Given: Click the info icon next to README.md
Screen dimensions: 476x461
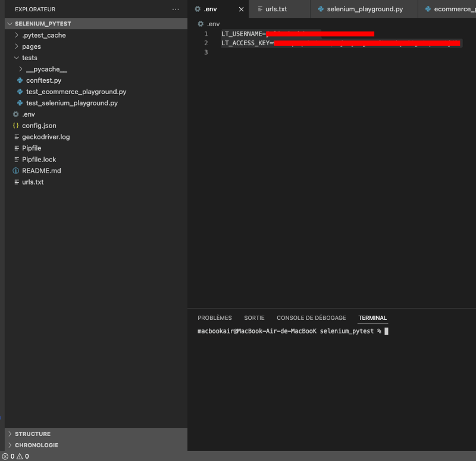Looking at the screenshot, I should (x=17, y=171).
